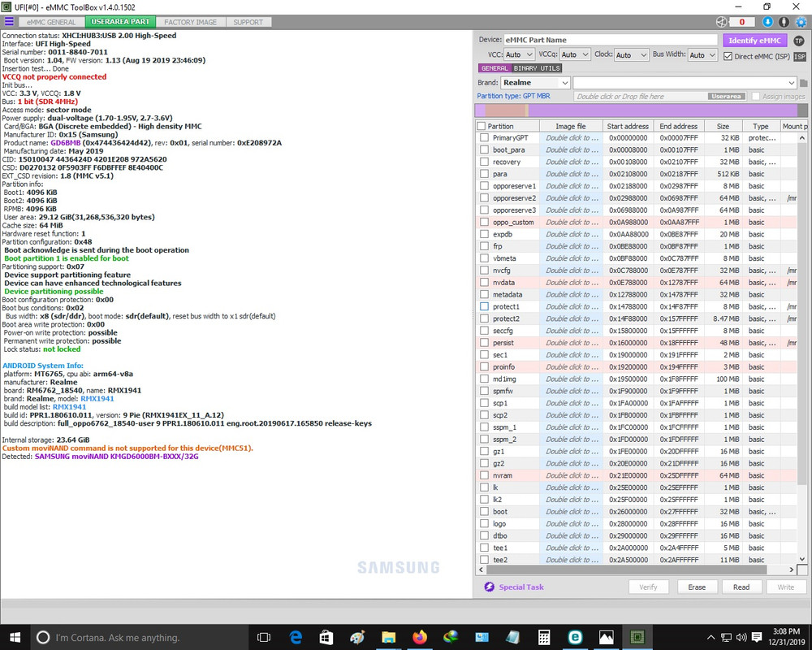812x650 pixels.
Task: Check the protect1 partition checkbox
Action: (x=484, y=306)
